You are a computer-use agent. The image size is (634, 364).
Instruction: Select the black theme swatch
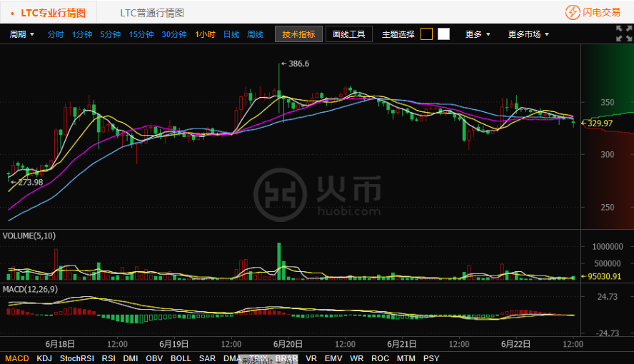[x=426, y=34]
